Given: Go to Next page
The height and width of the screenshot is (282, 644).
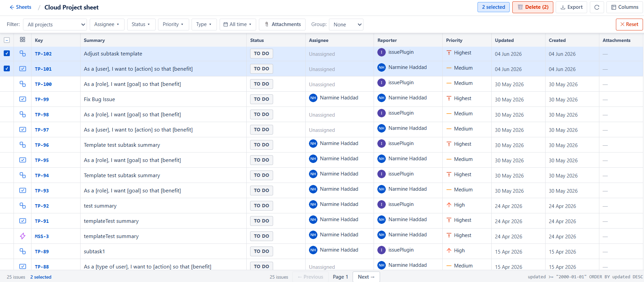Looking at the screenshot, I should pos(366,277).
